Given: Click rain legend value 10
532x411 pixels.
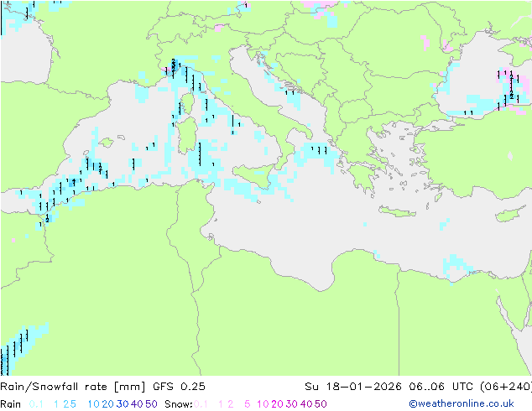Looking at the screenshot, I should pos(94,404).
